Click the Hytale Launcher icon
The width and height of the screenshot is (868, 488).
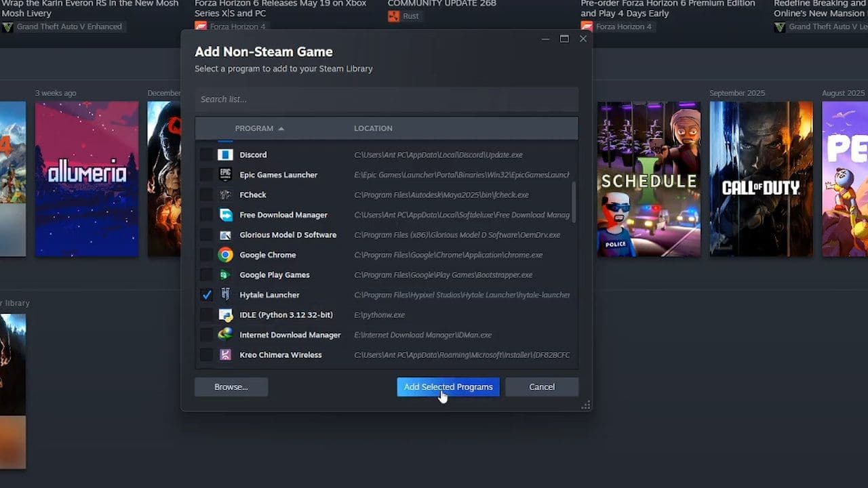[225, 295]
